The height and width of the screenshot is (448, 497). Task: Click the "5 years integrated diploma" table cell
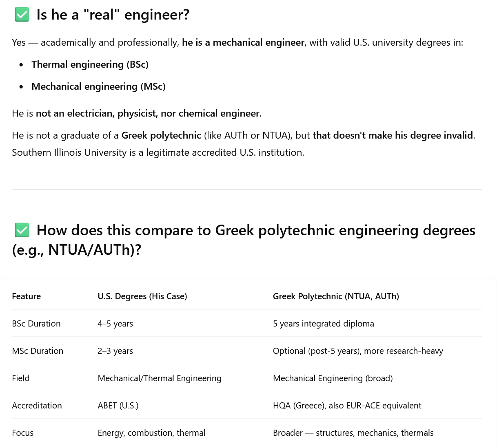[324, 324]
